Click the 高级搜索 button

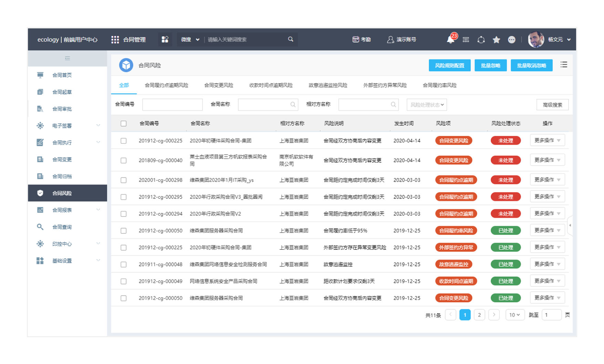(552, 105)
